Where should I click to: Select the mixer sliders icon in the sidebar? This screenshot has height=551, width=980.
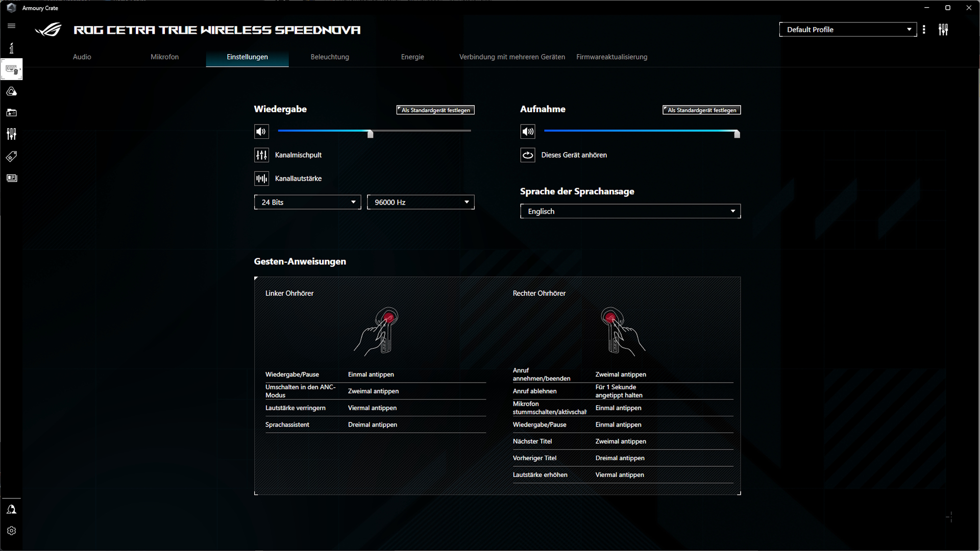pos(11,134)
